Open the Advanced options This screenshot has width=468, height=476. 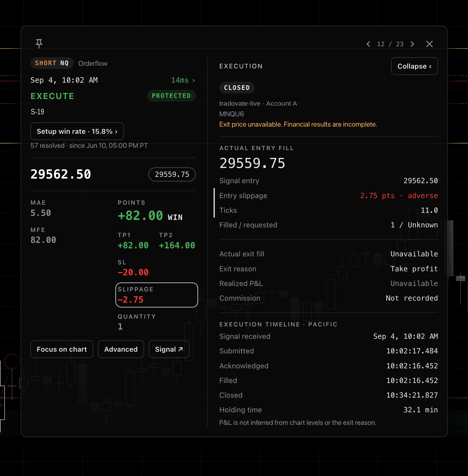pos(121,349)
